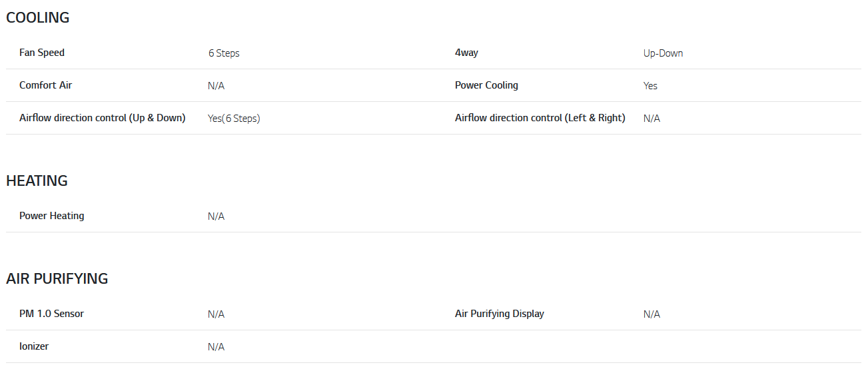
Task: Click the Ionizer label
Action: point(34,346)
